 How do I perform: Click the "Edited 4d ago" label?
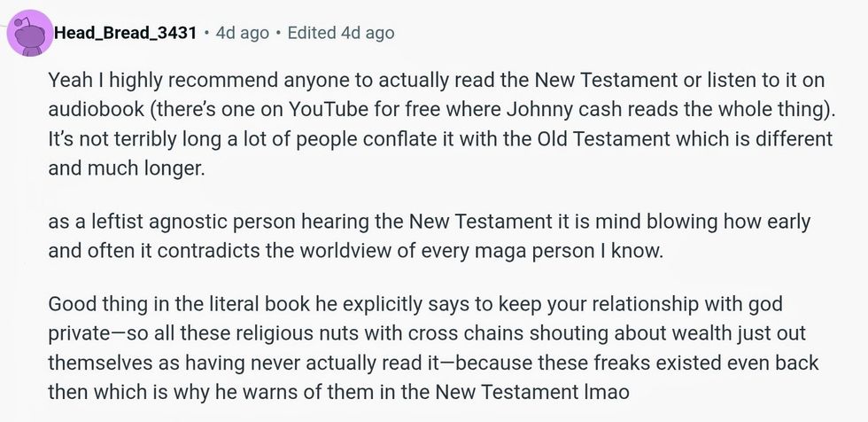click(x=341, y=33)
